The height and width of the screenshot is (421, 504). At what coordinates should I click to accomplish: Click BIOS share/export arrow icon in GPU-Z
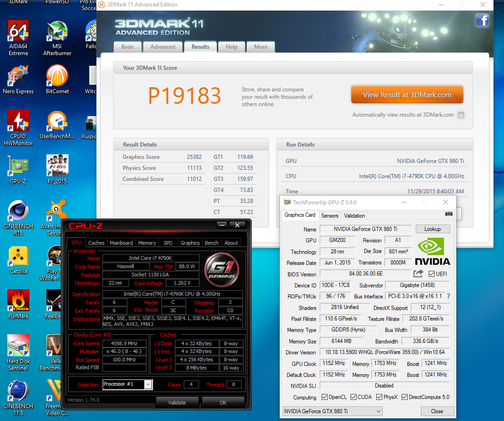pos(418,274)
